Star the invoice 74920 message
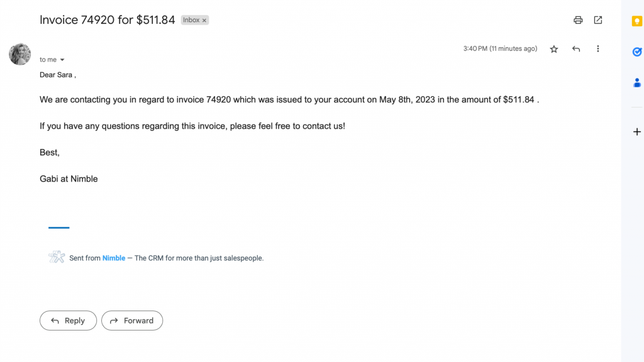This screenshot has width=644, height=362. point(554,49)
